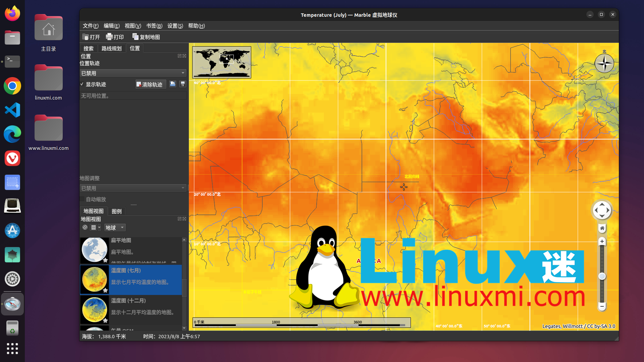Switch to the 路线规划 tab
644x362 pixels.
112,48
